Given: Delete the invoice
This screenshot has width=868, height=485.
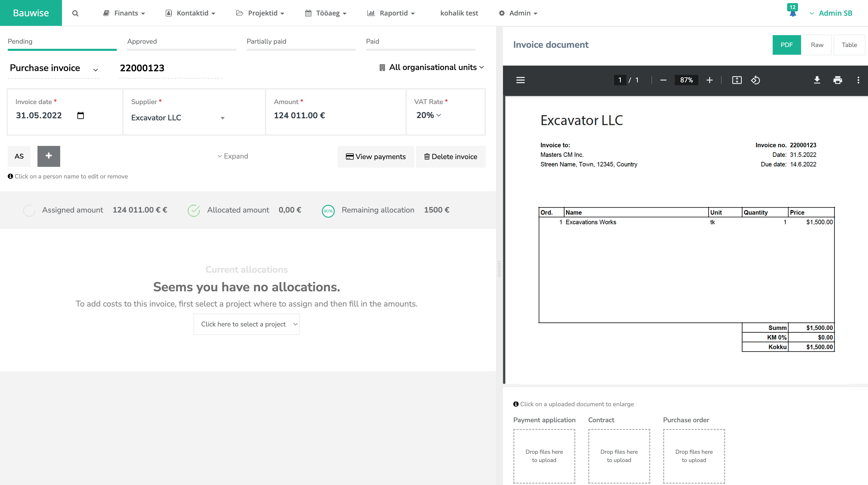Looking at the screenshot, I should (x=451, y=156).
